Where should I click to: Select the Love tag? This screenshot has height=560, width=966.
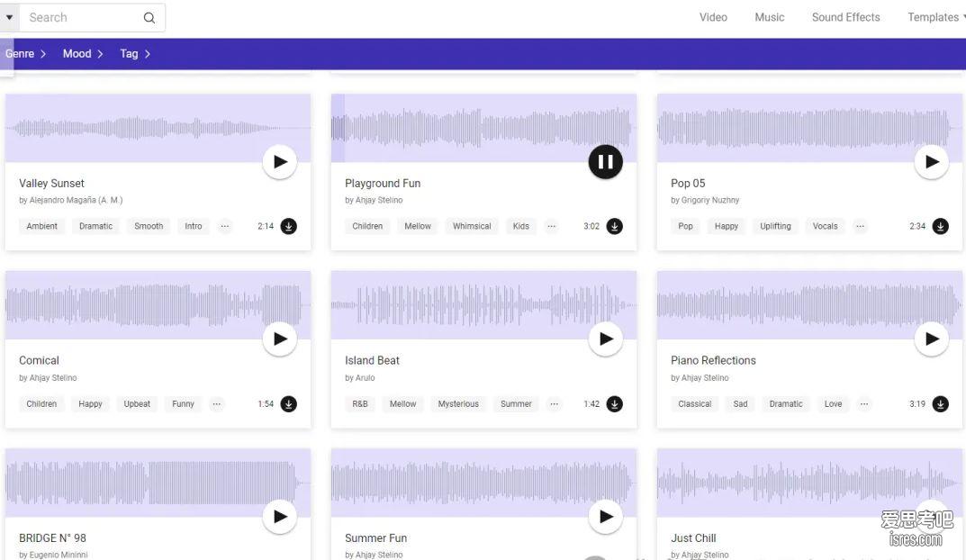pos(834,404)
